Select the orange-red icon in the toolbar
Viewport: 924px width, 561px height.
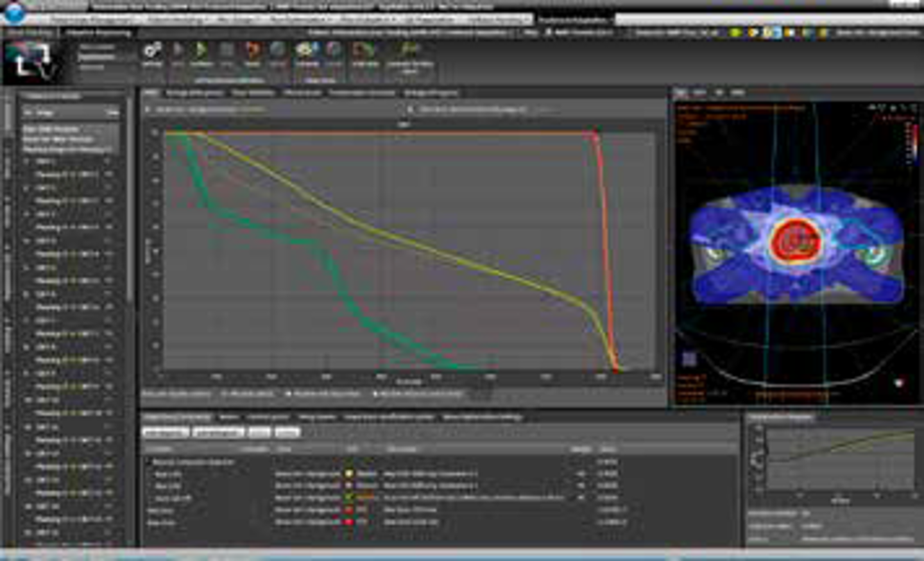point(253,51)
